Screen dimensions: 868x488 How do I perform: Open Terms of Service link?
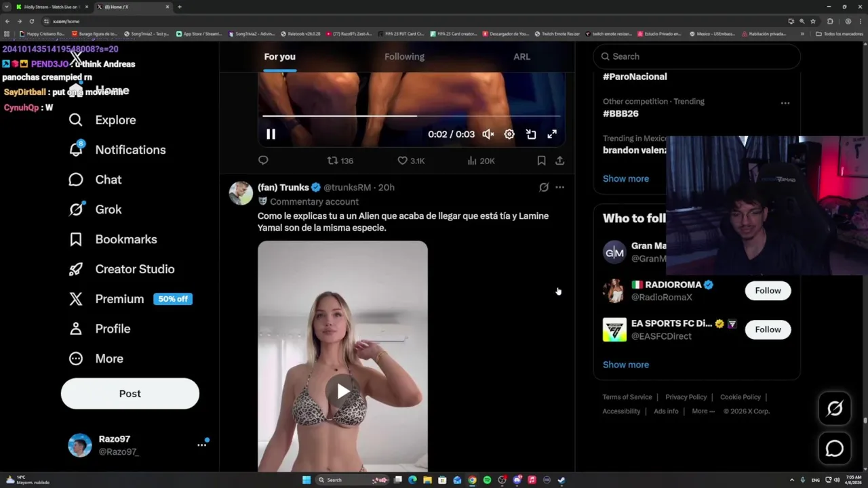point(627,397)
